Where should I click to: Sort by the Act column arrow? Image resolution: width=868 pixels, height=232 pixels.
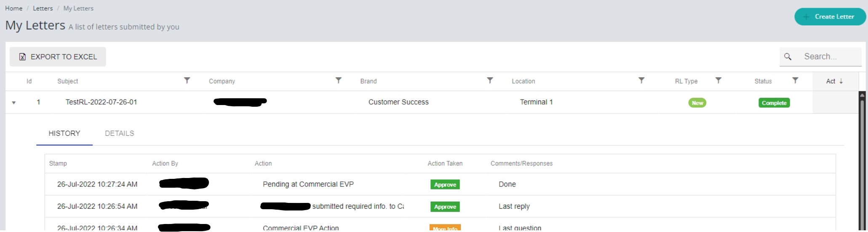pyautogui.click(x=841, y=81)
